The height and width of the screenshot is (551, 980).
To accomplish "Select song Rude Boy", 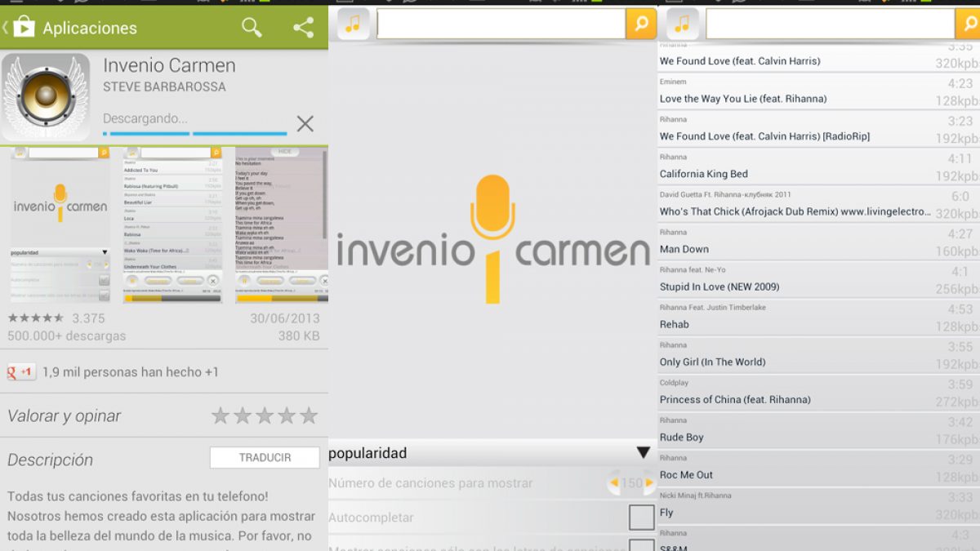I will coord(818,429).
